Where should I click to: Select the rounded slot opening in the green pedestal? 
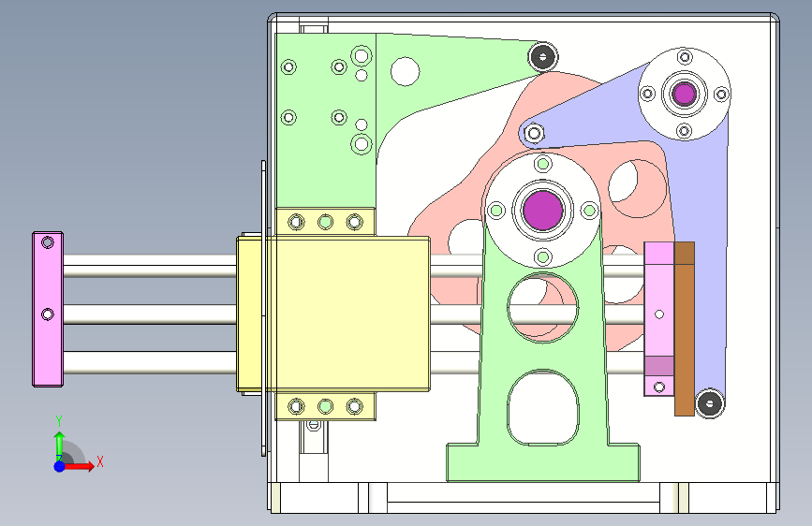[542, 407]
